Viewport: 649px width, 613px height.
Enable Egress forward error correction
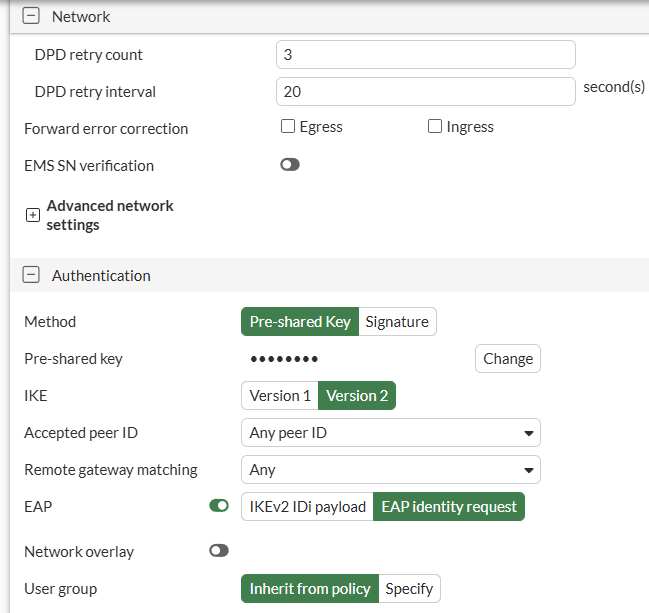(288, 126)
